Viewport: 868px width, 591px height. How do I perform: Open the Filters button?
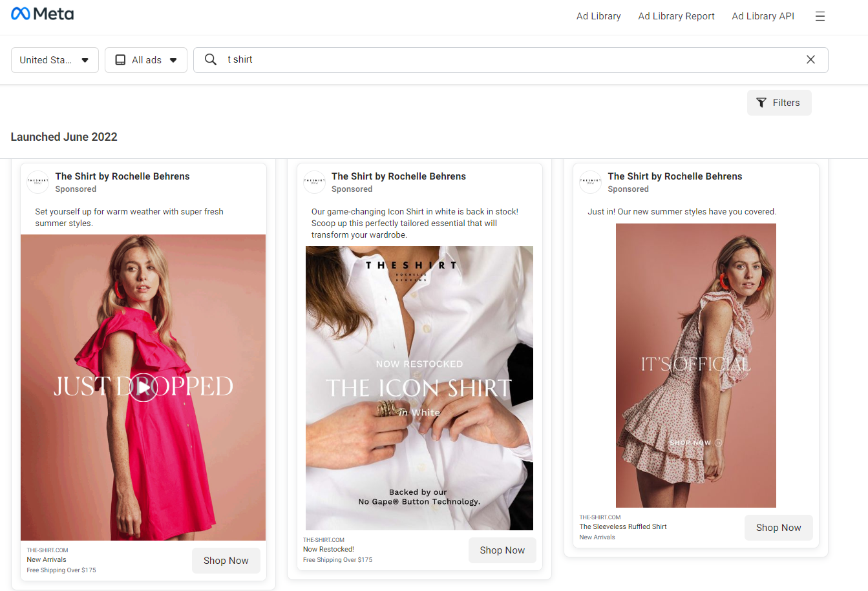[779, 103]
